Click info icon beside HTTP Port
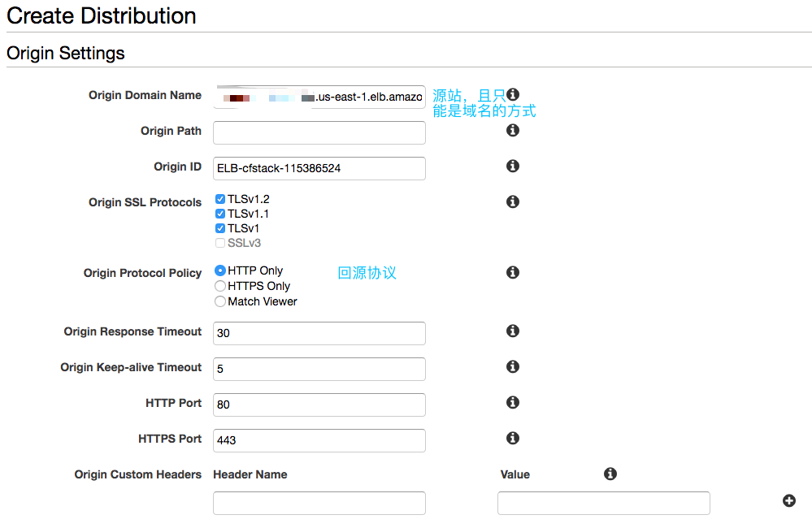Viewport: 812px width, 528px height. (x=513, y=402)
